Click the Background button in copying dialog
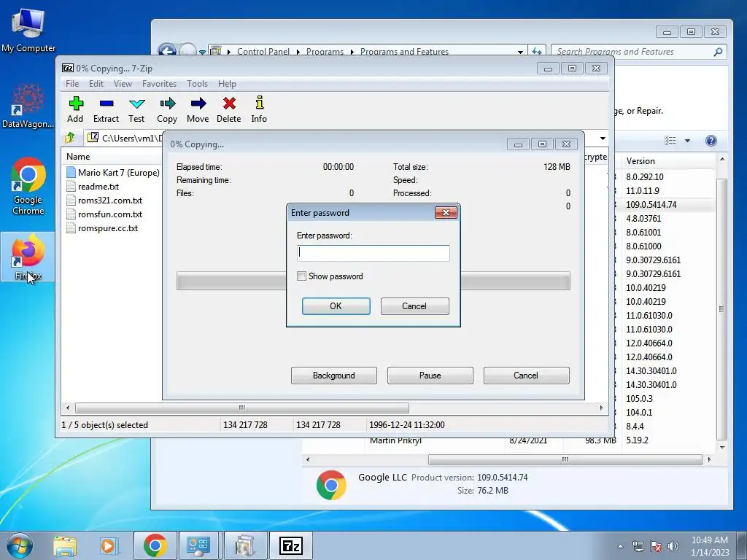This screenshot has height=560, width=747. [x=333, y=376]
